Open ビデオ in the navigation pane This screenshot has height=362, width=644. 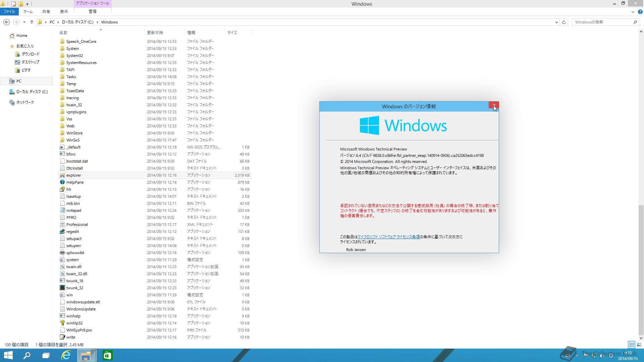(23, 70)
